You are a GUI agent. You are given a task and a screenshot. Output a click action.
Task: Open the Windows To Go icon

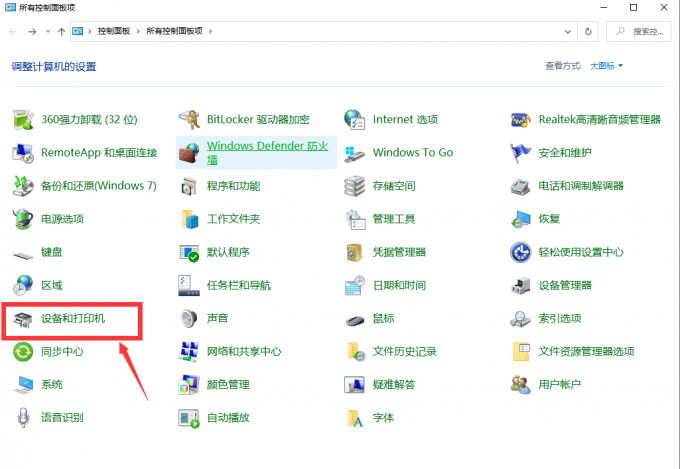pyautogui.click(x=355, y=153)
